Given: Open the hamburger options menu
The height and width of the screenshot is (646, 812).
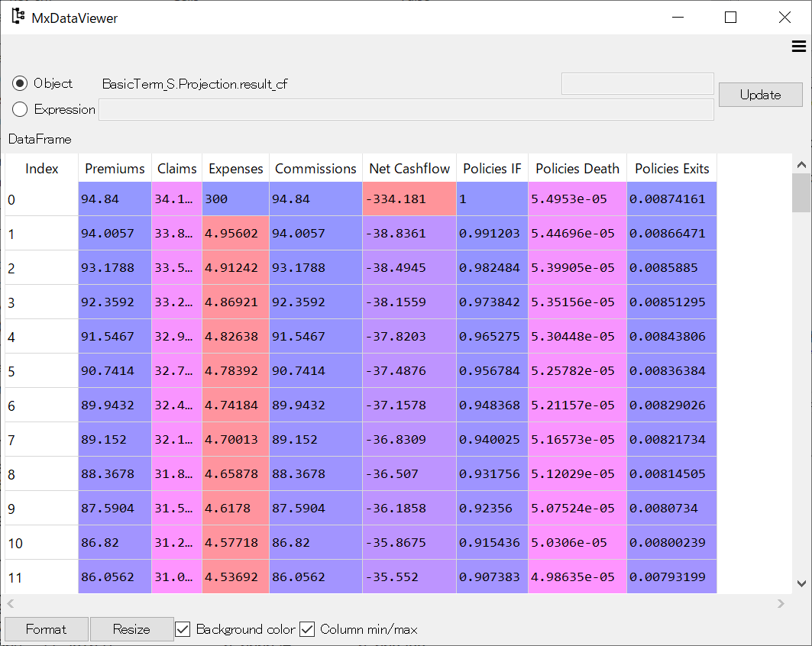Looking at the screenshot, I should pyautogui.click(x=798, y=47).
